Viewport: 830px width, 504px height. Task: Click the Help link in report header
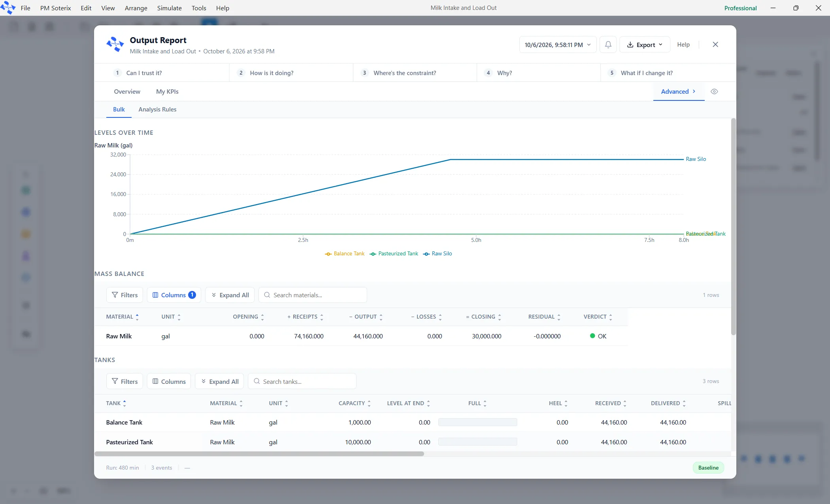coord(683,45)
